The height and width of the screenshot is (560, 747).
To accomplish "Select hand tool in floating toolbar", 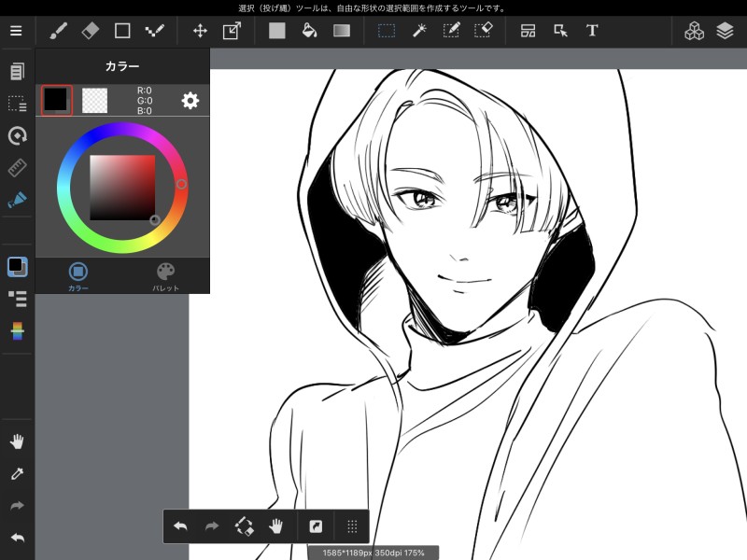I will (x=275, y=526).
